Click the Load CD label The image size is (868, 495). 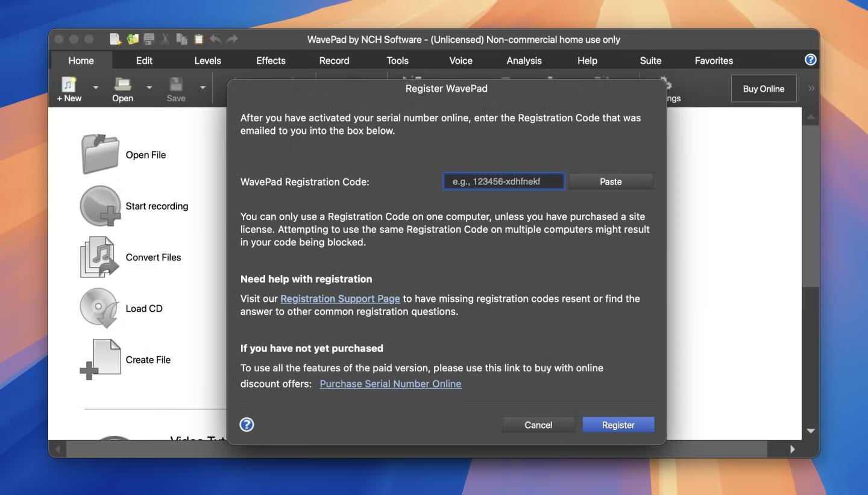point(144,309)
